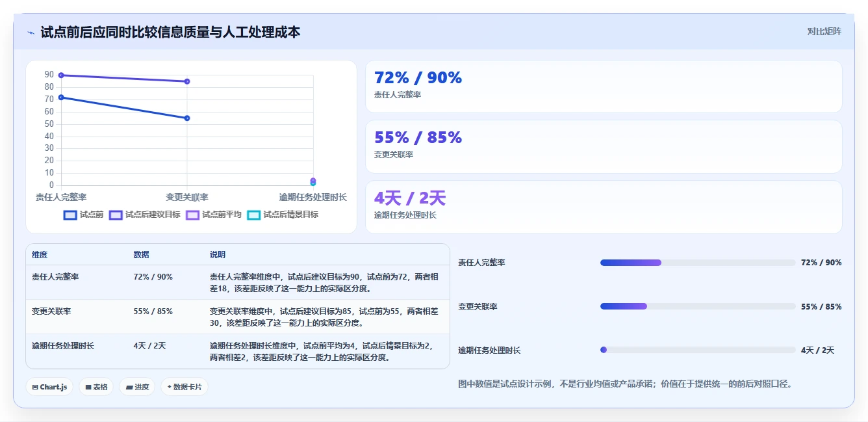This screenshot has width=868, height=422.
Task: Click the 变更关联率 caption under 55% / 85% card
Action: (x=394, y=155)
